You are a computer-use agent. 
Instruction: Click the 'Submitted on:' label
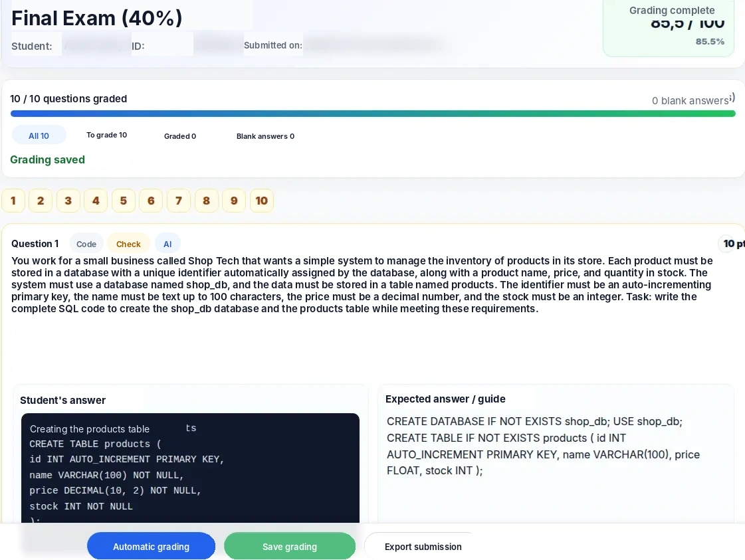pyautogui.click(x=273, y=45)
